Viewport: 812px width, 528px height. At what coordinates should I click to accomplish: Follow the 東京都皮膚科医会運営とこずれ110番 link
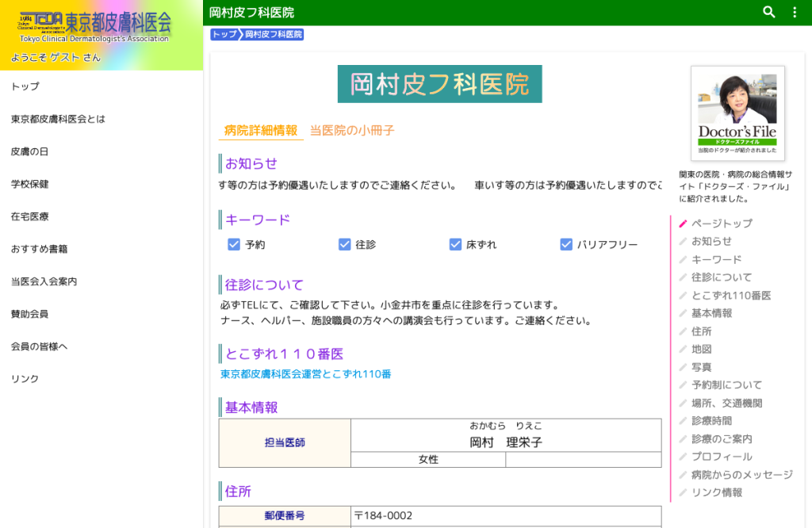click(305, 373)
